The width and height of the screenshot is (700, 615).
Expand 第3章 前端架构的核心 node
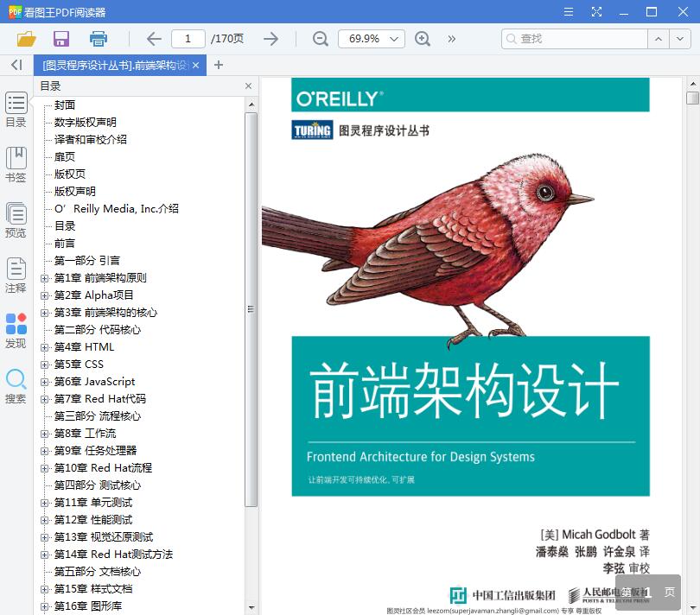point(44,313)
